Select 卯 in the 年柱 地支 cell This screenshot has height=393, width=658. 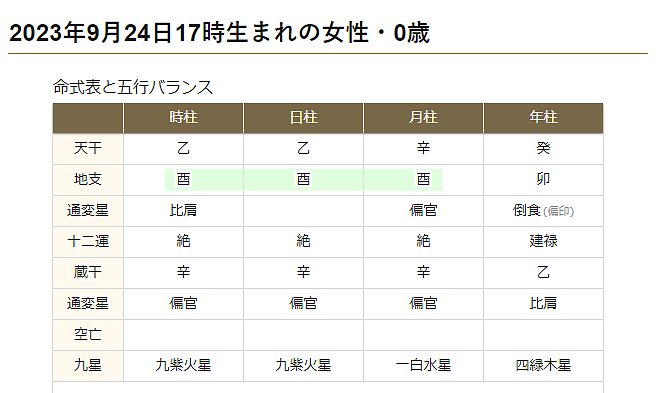[543, 180]
